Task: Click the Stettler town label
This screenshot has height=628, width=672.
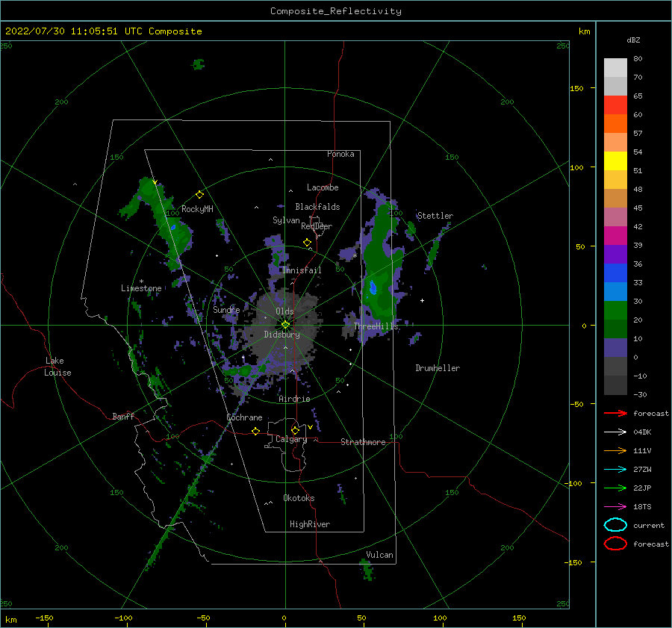Action: point(435,216)
